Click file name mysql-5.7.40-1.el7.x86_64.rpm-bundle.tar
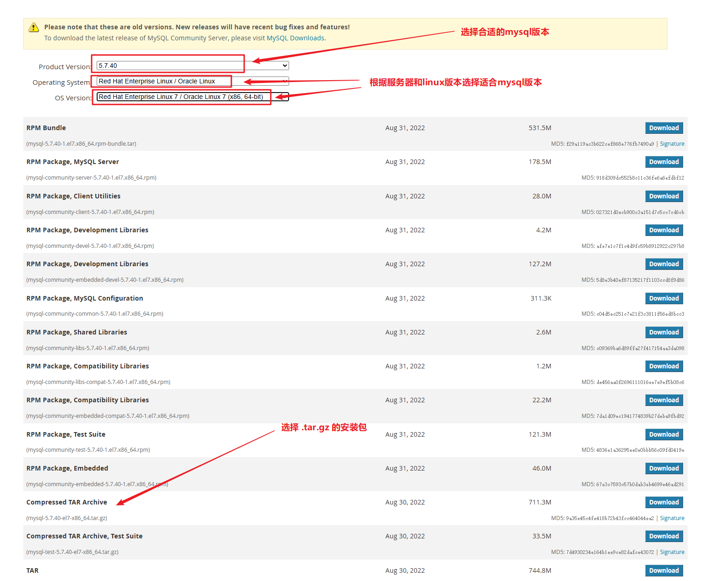Viewport: 728px width, 581px height. tap(81, 144)
